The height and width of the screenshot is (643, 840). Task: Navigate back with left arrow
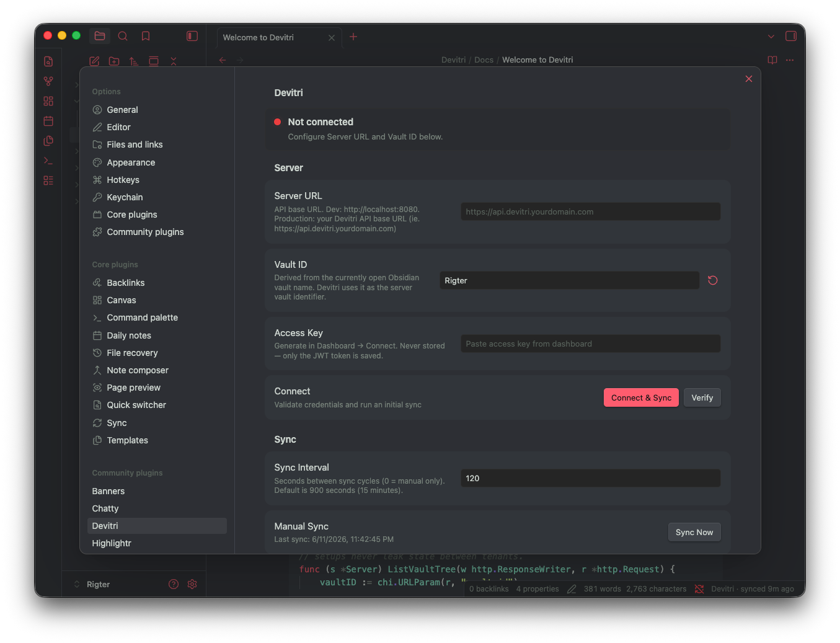coord(223,60)
